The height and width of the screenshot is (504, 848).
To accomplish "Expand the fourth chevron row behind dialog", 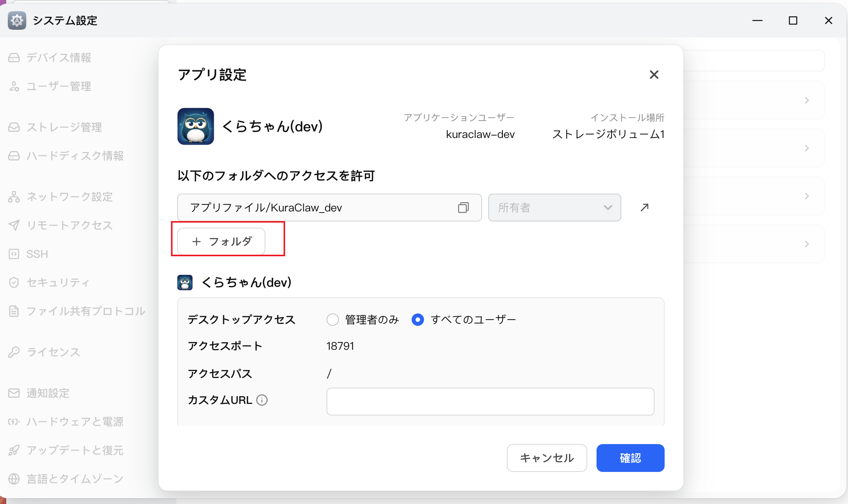I will [x=807, y=244].
